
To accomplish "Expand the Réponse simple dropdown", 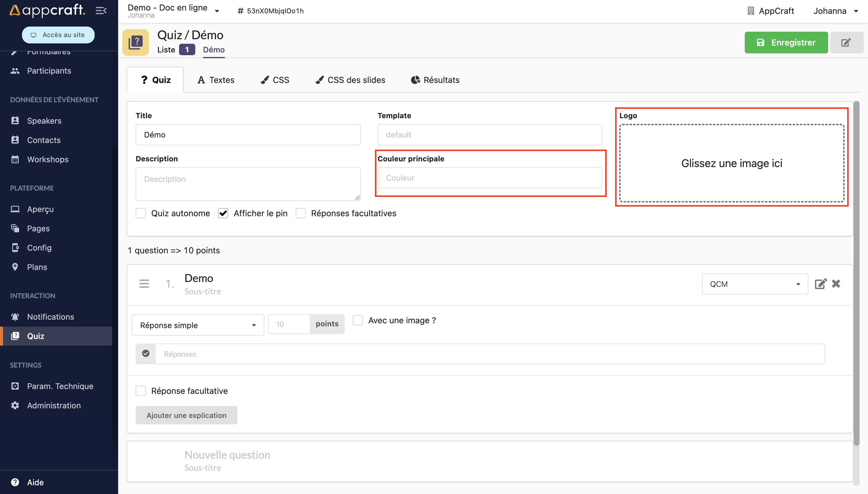I will point(198,325).
